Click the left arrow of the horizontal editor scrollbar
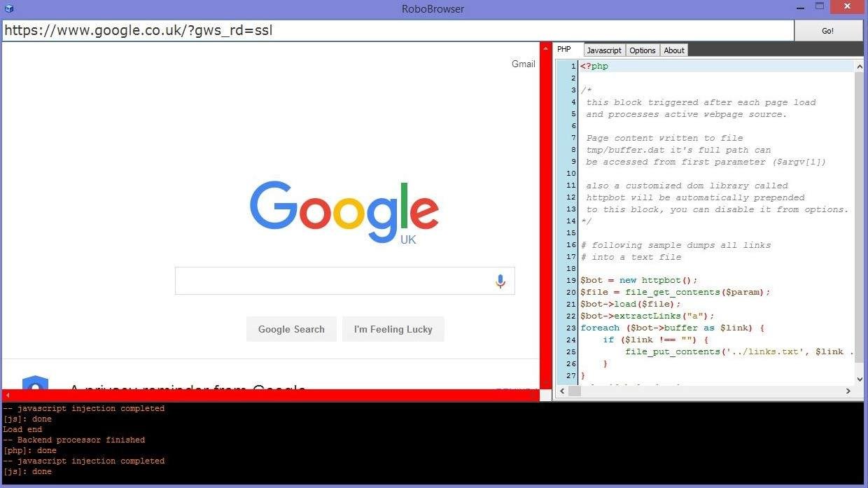Viewport: 868px width, 488px height. (561, 391)
